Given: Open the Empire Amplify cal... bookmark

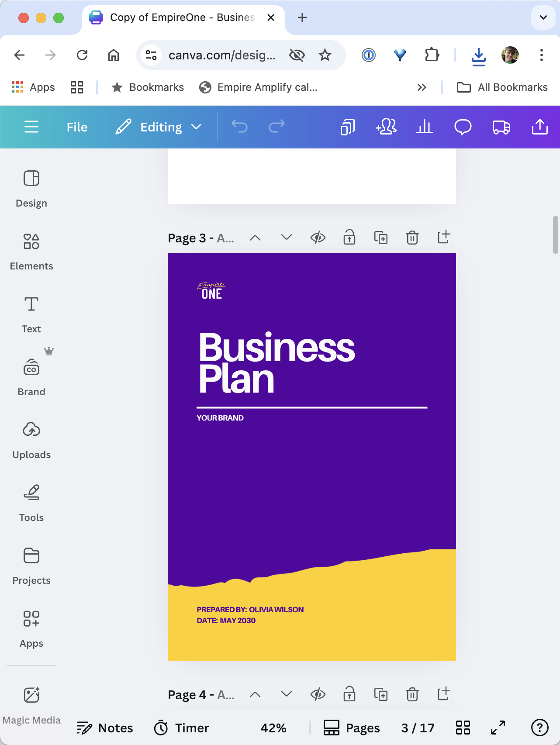Looking at the screenshot, I should pos(259,87).
